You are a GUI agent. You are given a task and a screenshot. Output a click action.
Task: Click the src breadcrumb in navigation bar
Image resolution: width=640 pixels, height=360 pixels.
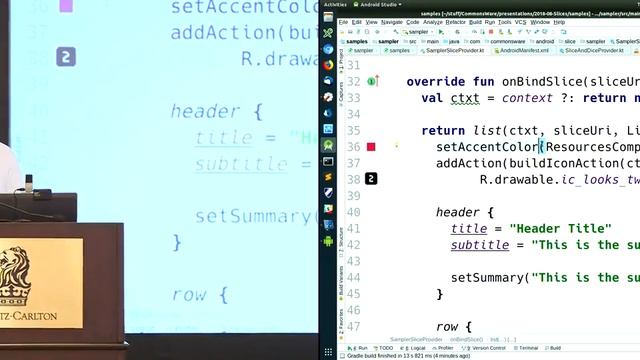410,41
